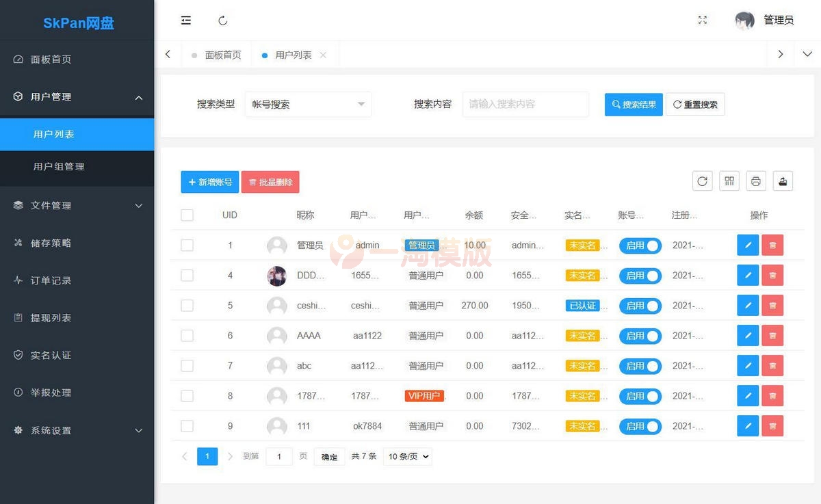This screenshot has width=821, height=504.
Task: Edit the admin user row
Action: point(748,246)
